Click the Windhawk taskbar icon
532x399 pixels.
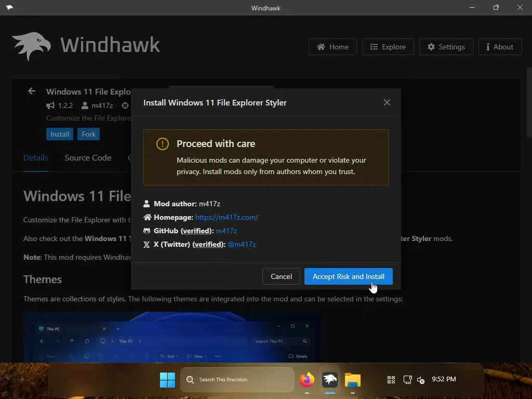[x=329, y=380]
